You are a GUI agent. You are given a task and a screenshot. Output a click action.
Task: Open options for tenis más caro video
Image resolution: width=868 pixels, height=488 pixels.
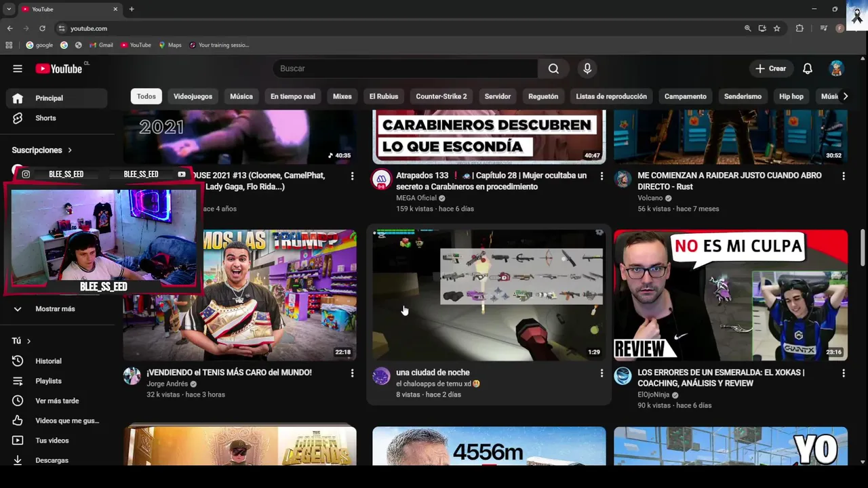[x=352, y=373]
